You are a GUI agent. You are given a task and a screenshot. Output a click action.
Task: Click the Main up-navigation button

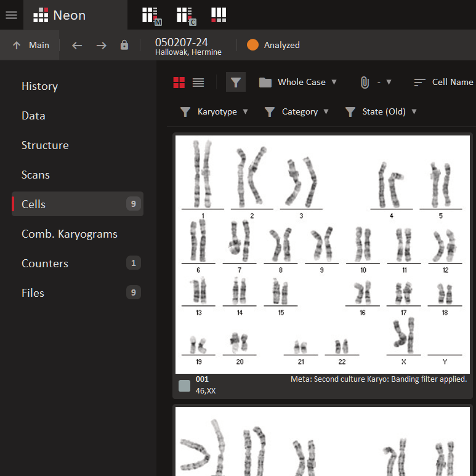pos(31,45)
